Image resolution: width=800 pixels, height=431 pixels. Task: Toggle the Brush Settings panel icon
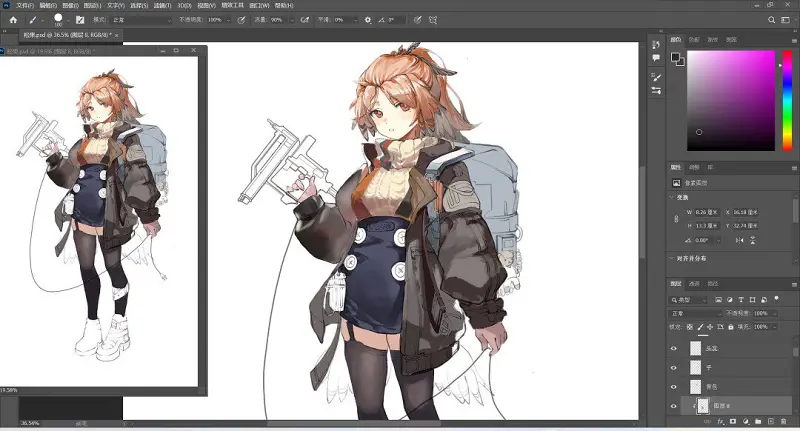coord(80,20)
